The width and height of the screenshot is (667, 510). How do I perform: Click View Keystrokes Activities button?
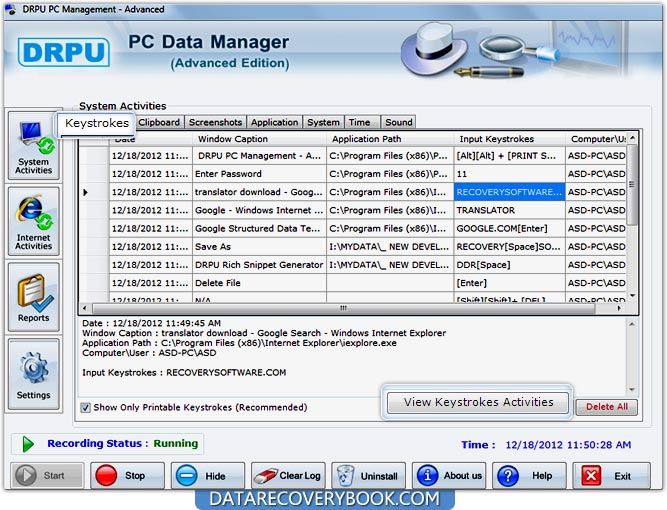(478, 402)
